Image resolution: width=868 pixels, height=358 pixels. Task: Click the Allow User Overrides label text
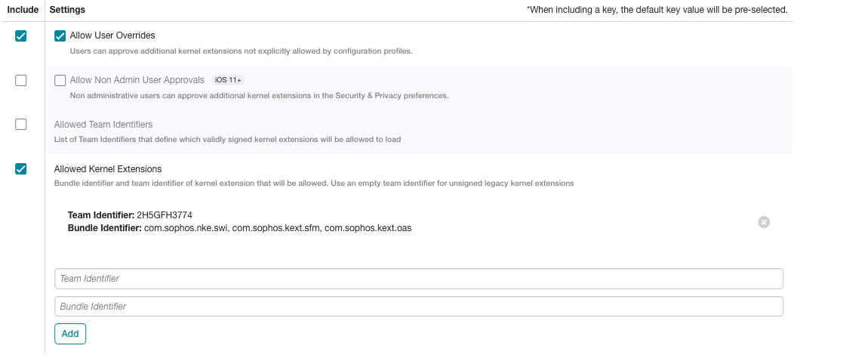click(x=112, y=35)
